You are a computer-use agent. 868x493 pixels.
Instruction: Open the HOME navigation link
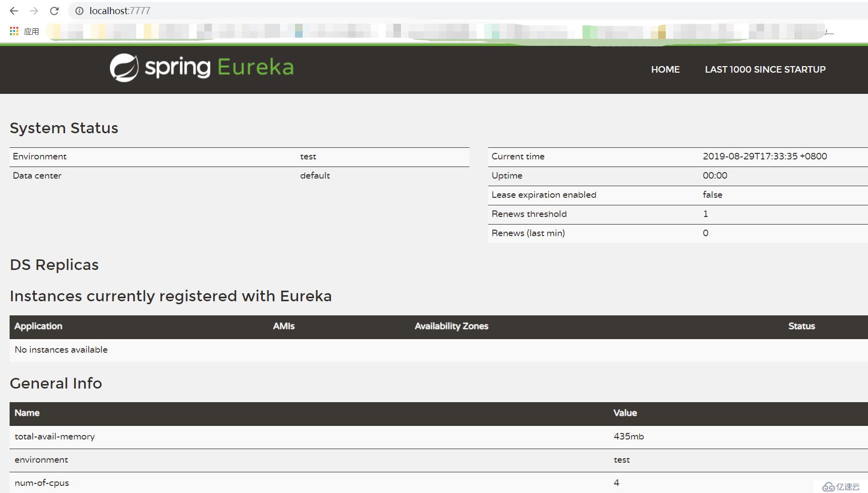pos(665,70)
